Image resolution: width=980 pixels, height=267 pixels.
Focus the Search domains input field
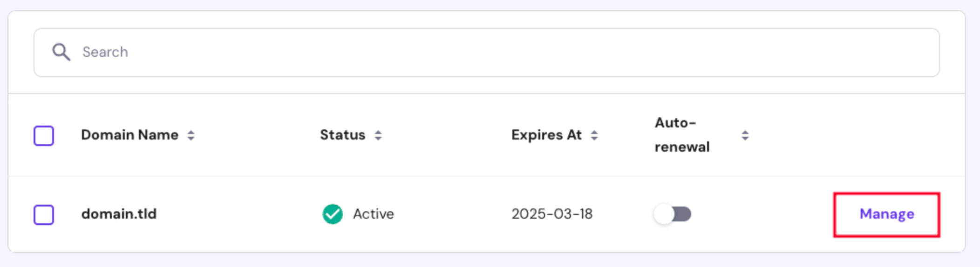pyautogui.click(x=466, y=52)
